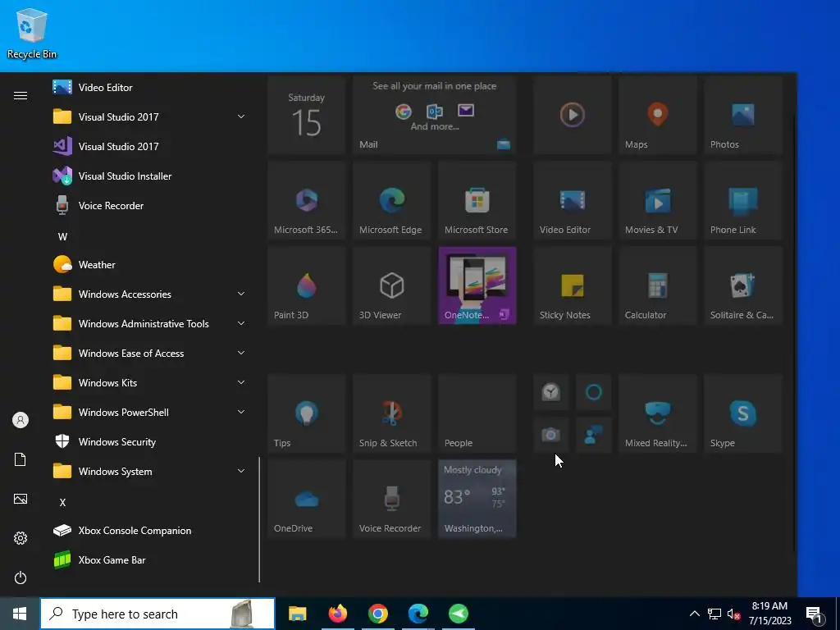The width and height of the screenshot is (840, 630).
Task: Open the People tile
Action: (x=477, y=413)
